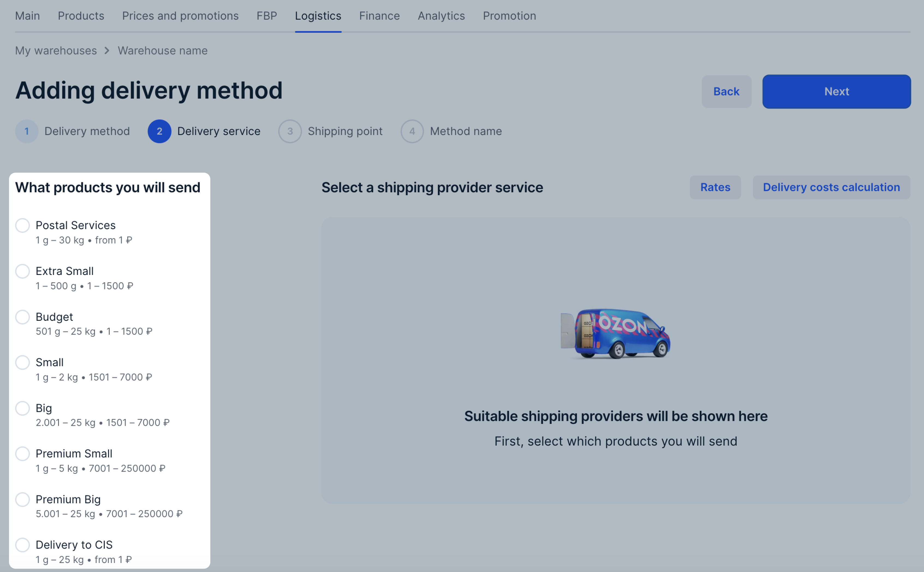Click step 4 circle icon
This screenshot has height=572, width=924.
tap(412, 131)
